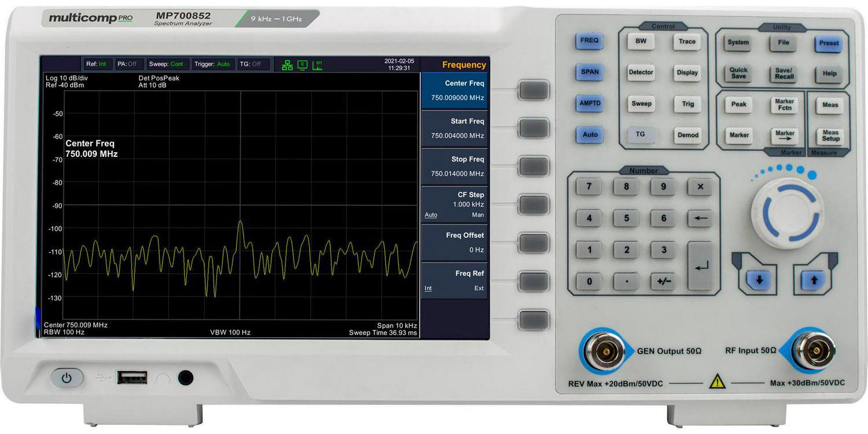
Task: Push the plus/minus sign key
Action: [x=663, y=282]
